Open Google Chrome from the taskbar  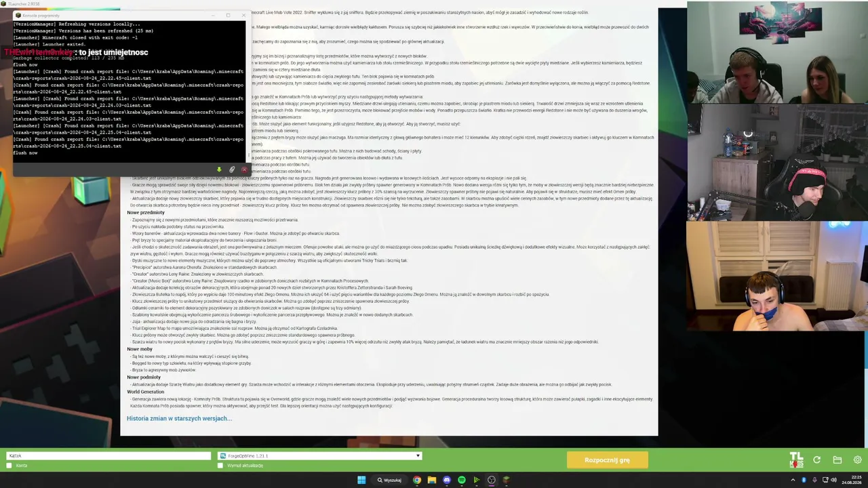(417, 480)
